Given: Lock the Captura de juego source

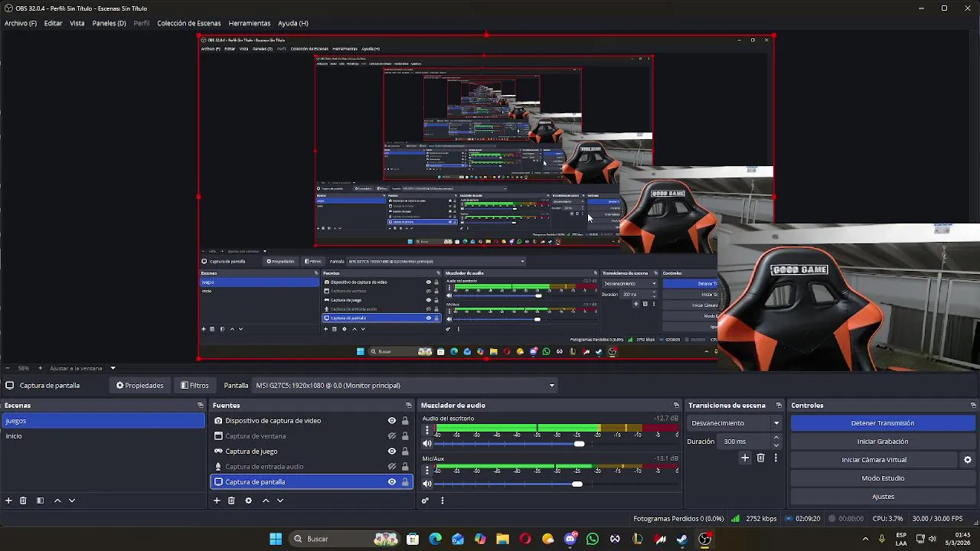Looking at the screenshot, I should (x=405, y=452).
